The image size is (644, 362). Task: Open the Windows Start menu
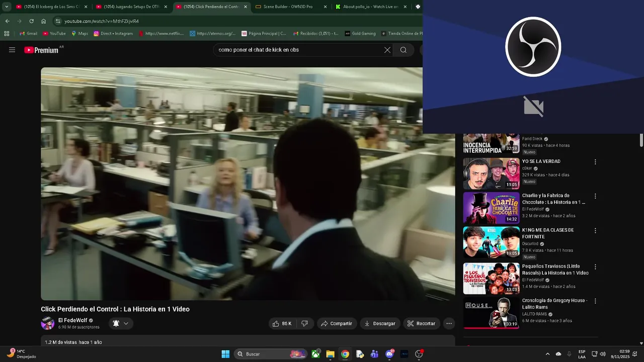(225, 354)
